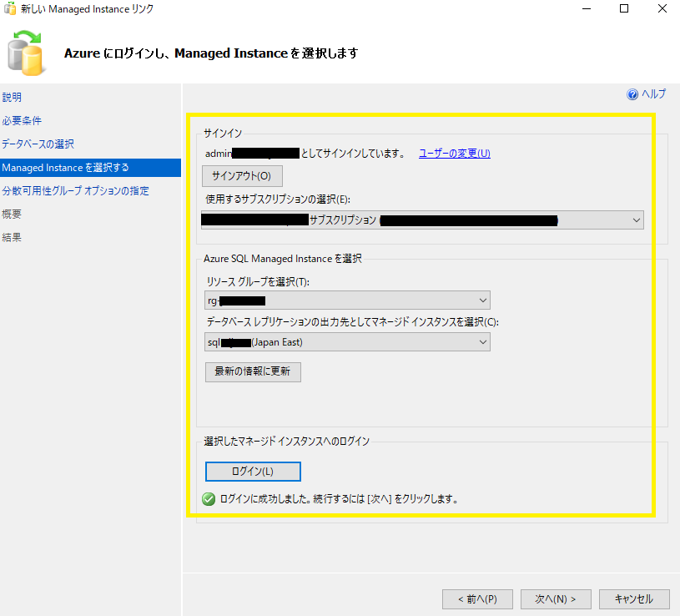The width and height of the screenshot is (680, 616).
Task: Select the データベースの選択 step
Action: pos(38,144)
